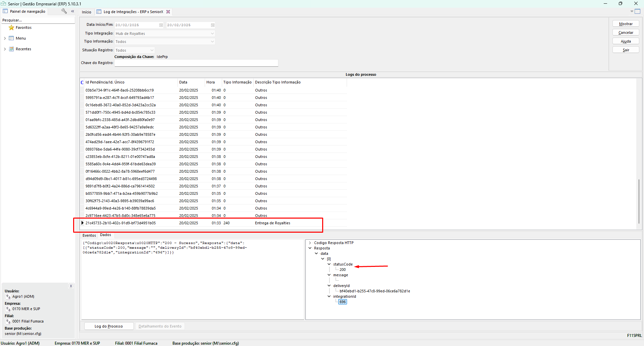The image size is (644, 346).
Task: Collapse the navigation panel with double-chevron
Action: [72, 11]
